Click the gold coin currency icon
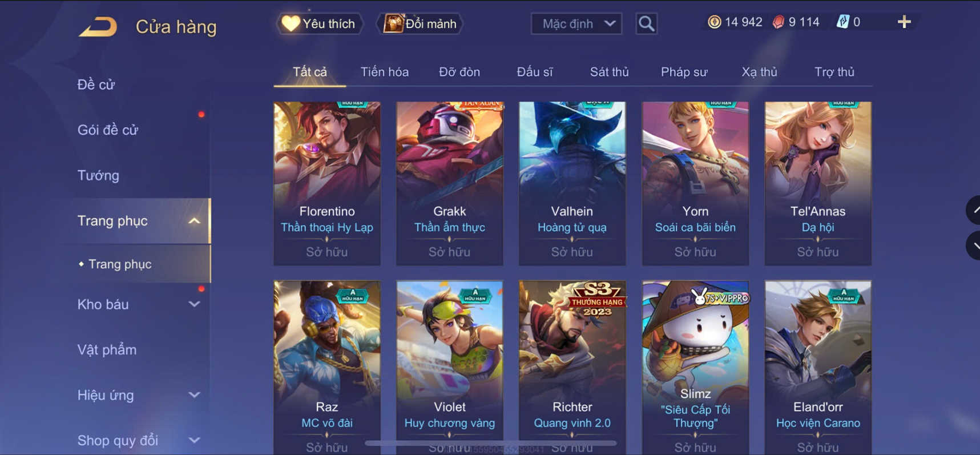Image resolution: width=980 pixels, height=455 pixels. pyautogui.click(x=714, y=22)
